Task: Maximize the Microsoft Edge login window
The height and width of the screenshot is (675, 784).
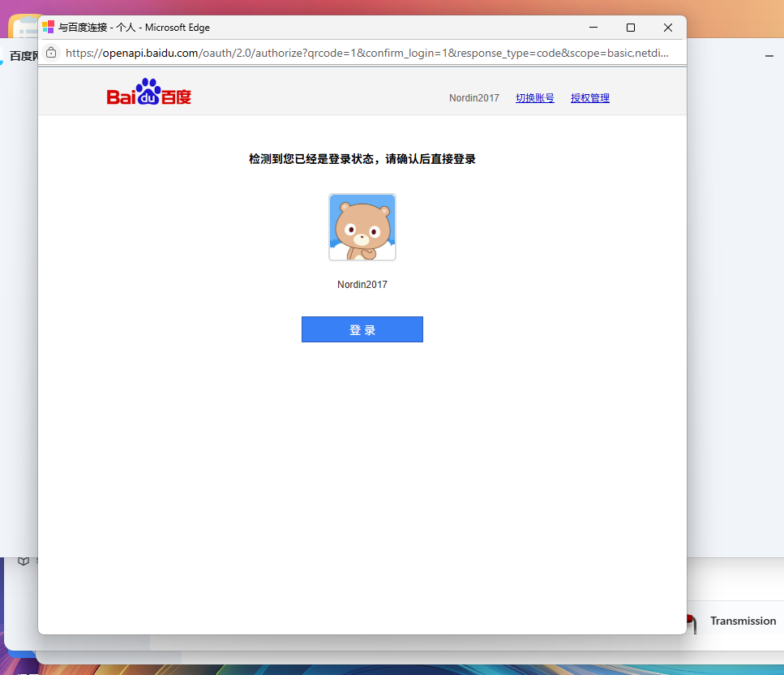Action: click(x=631, y=28)
